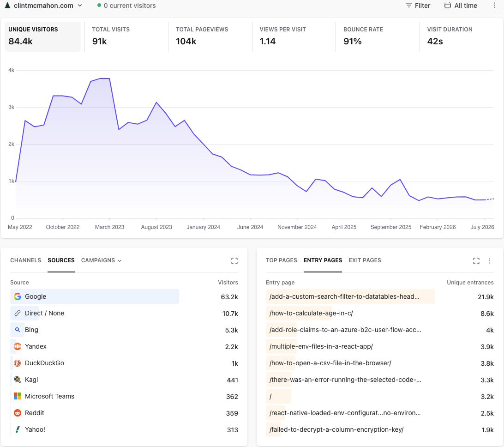504x447 pixels.
Task: Switch to the Exit Pages tab
Action: 365,260
